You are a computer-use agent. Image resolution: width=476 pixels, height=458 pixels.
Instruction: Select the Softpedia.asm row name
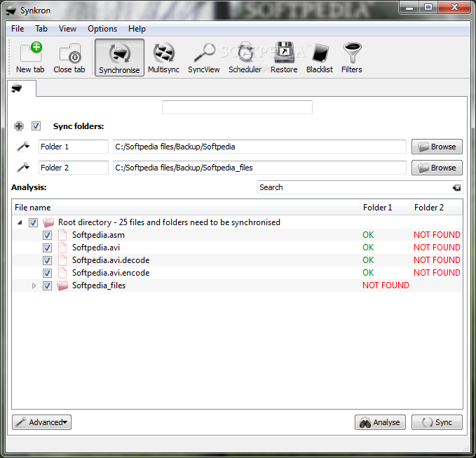98,235
